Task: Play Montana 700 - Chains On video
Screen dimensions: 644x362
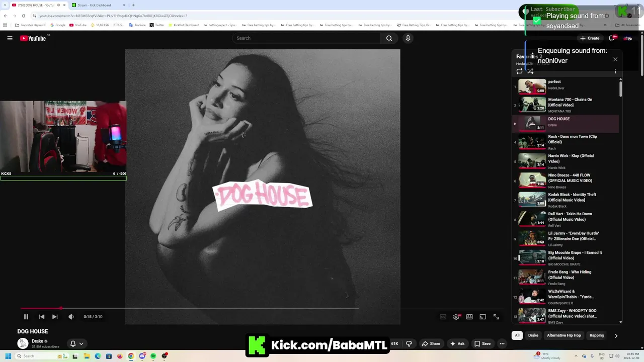Action: click(x=566, y=105)
